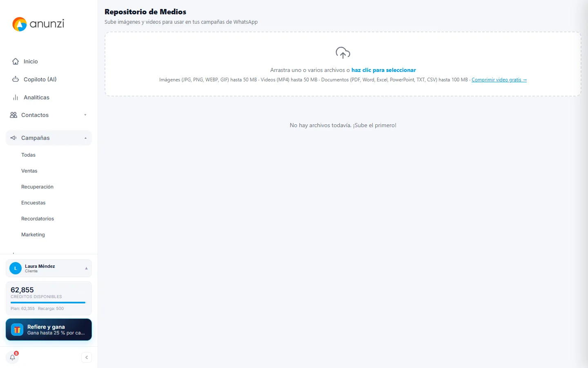Collapse the Campañas submenu arrow
The height and width of the screenshot is (368, 588).
coord(86,138)
